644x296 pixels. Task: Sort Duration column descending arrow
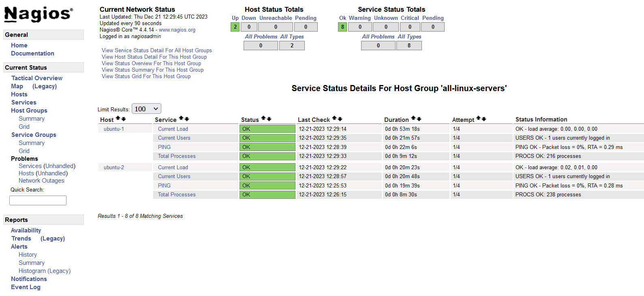pyautogui.click(x=419, y=119)
